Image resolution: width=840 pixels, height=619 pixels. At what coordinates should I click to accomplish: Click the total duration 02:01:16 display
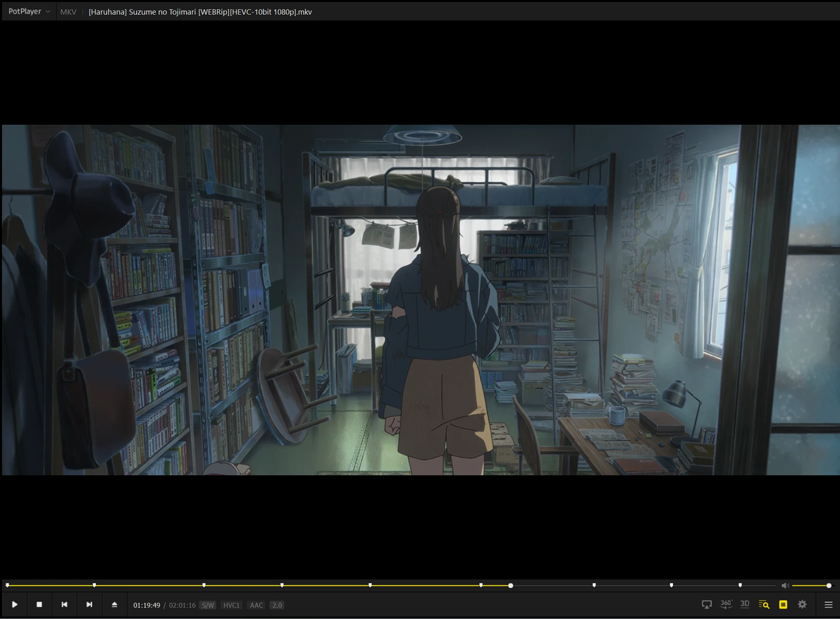(182, 605)
